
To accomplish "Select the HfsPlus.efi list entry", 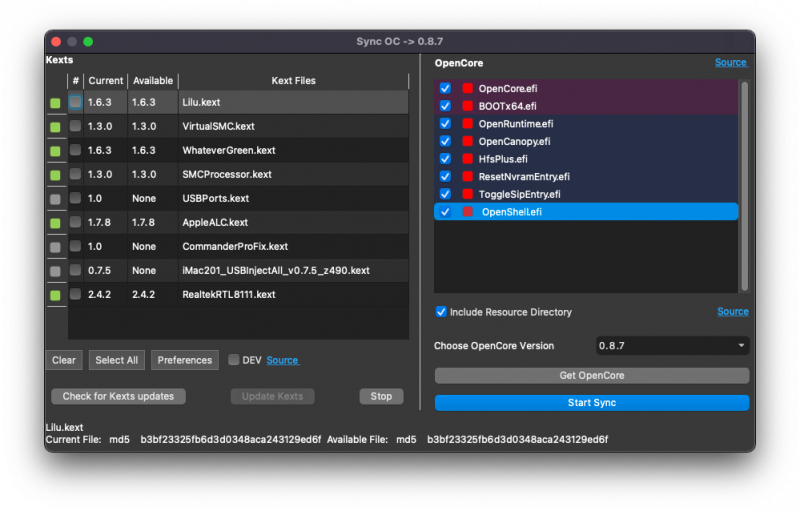I will point(586,159).
